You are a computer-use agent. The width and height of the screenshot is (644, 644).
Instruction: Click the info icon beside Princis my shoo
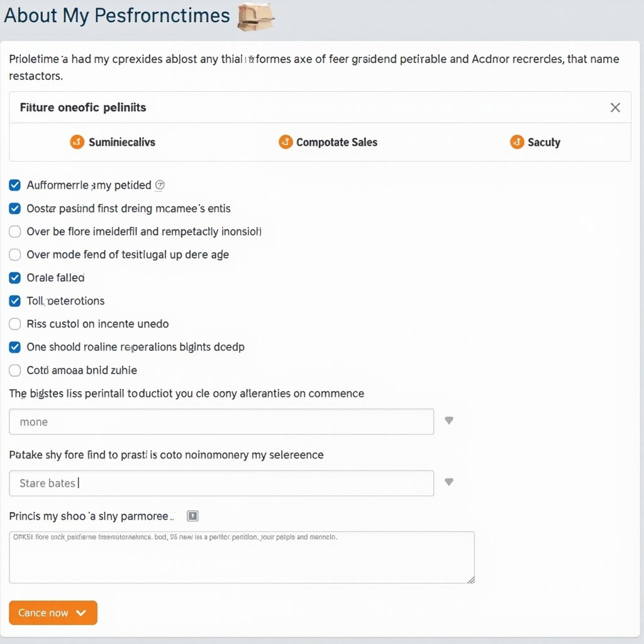point(192,516)
